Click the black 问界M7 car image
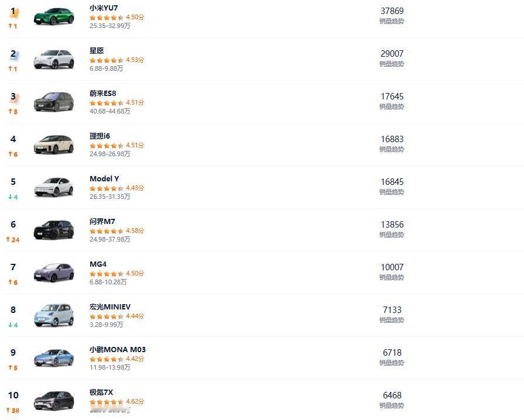The height and width of the screenshot is (420, 524). [54, 230]
